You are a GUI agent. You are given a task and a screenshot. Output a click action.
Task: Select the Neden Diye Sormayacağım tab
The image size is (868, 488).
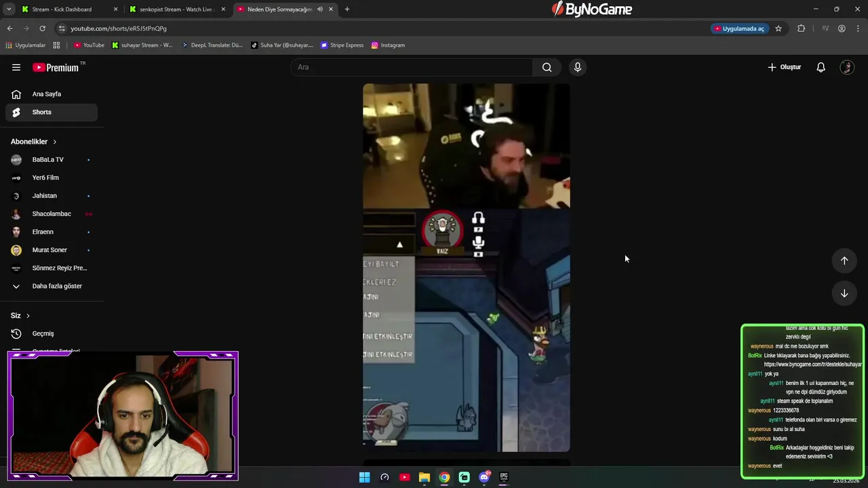(x=279, y=9)
